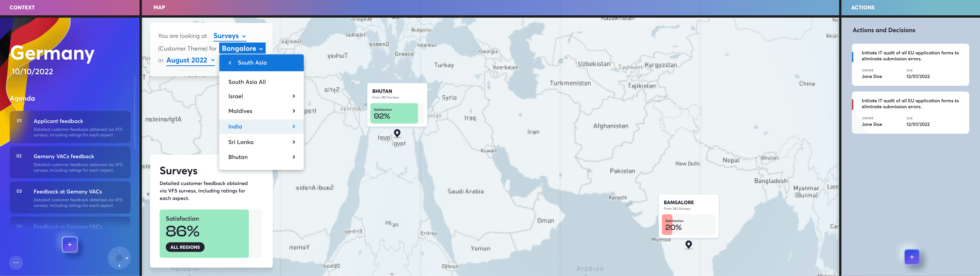Click the center dot of the navigation pad
Image resolution: width=980 pixels, height=276 pixels.
pos(119,258)
